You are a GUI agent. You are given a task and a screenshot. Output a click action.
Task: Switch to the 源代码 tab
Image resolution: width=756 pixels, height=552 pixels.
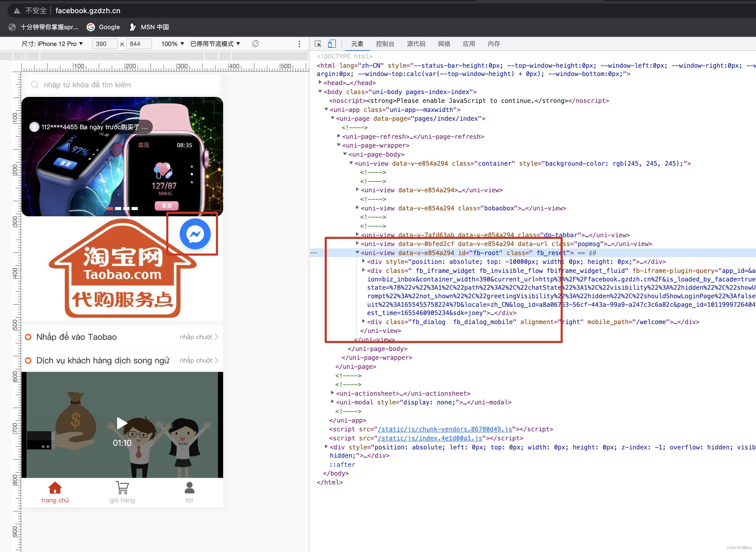click(416, 44)
